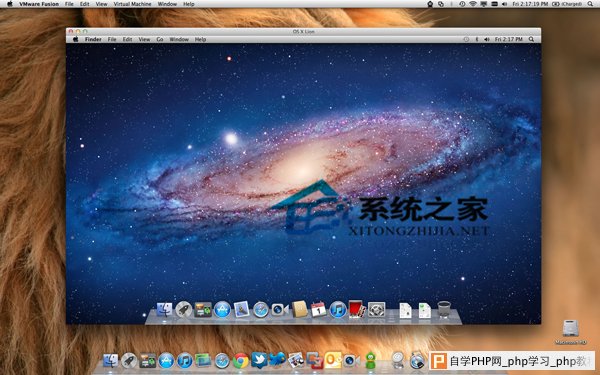This screenshot has width=600, height=375.
Task: Launch App Store in the host dock
Action: (166, 360)
